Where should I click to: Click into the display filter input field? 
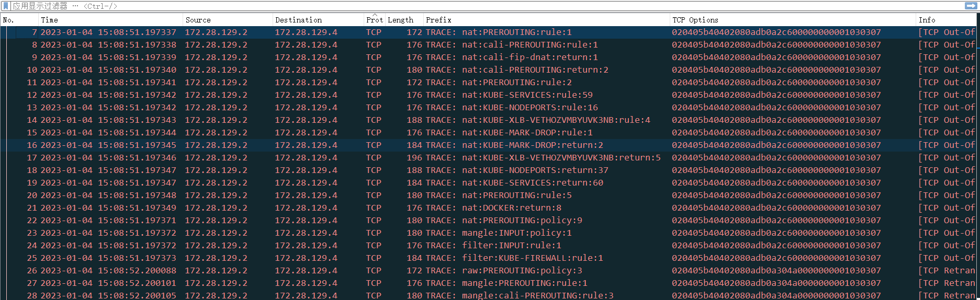click(471, 6)
